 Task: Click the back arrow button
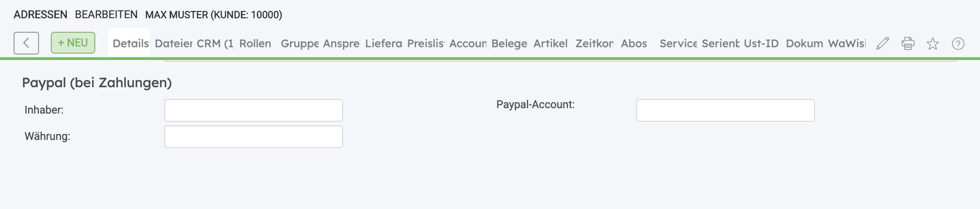[26, 43]
